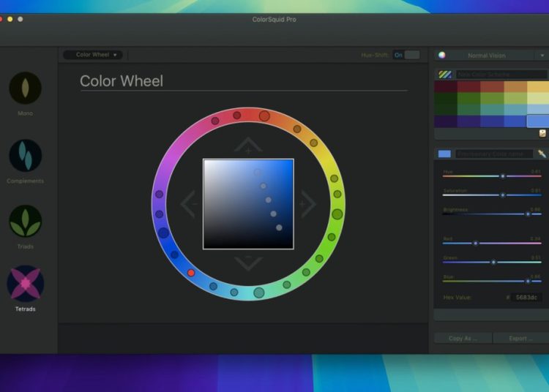Click the Export button
The image size is (549, 392).
click(521, 339)
